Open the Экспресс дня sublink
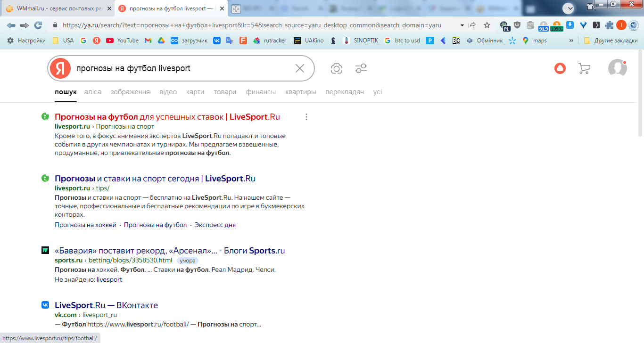The image size is (644, 343). tap(215, 225)
